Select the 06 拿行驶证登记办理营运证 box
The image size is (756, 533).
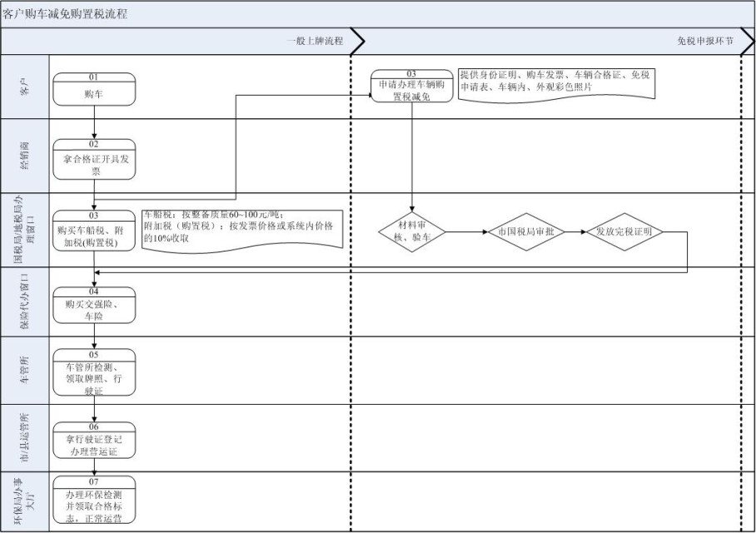94,441
